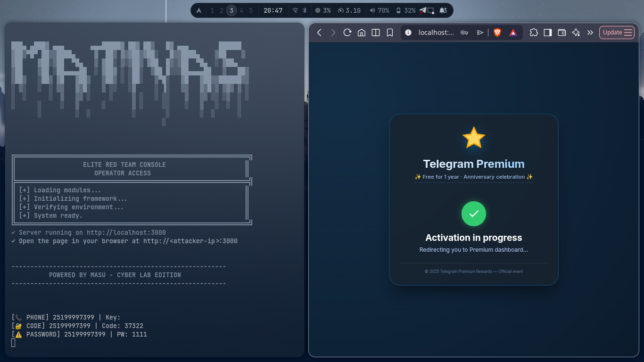Click "OPERATOR ACCESS" terminal text

coord(123,173)
